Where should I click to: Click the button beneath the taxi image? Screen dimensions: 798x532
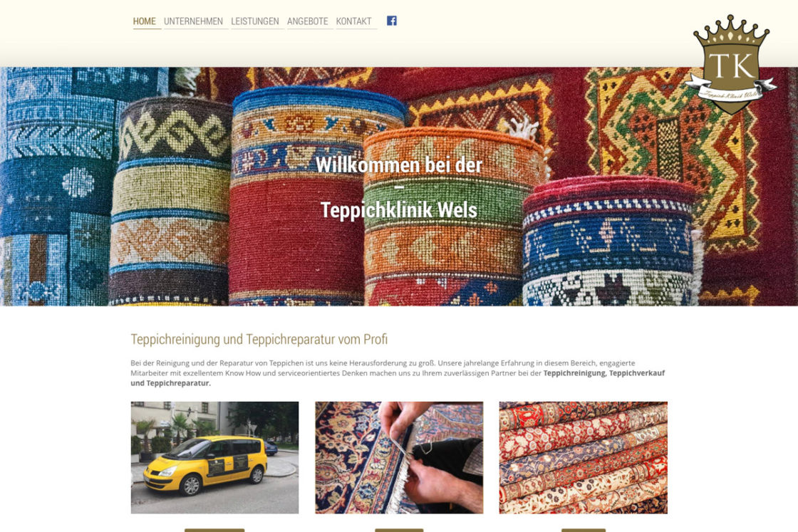[214, 530]
